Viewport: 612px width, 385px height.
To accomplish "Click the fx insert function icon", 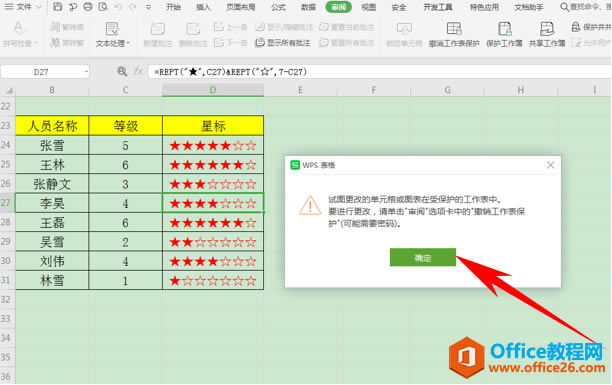I will (x=138, y=71).
